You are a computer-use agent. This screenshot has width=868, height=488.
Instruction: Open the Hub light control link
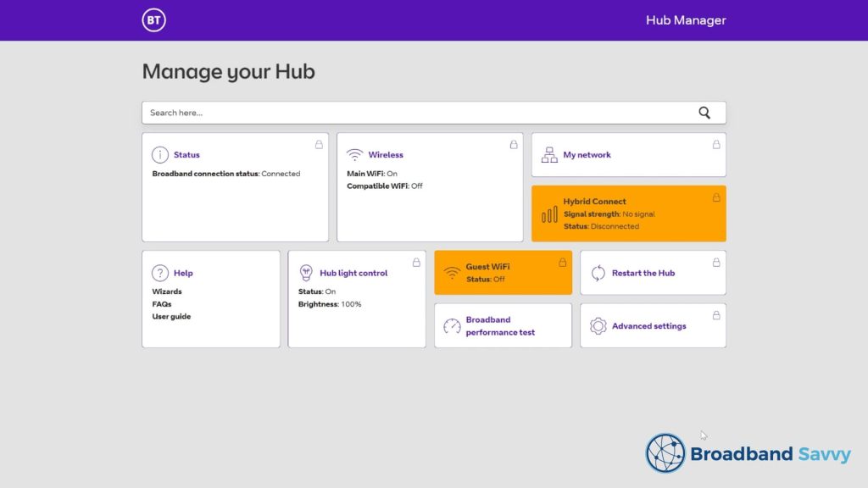point(353,273)
